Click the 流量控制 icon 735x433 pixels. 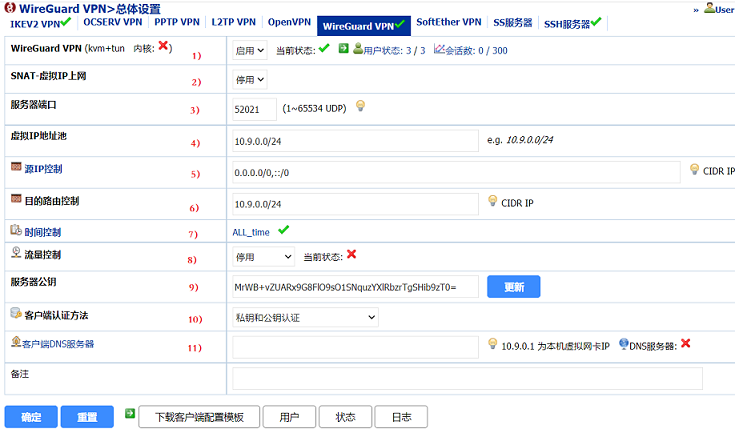click(16, 253)
